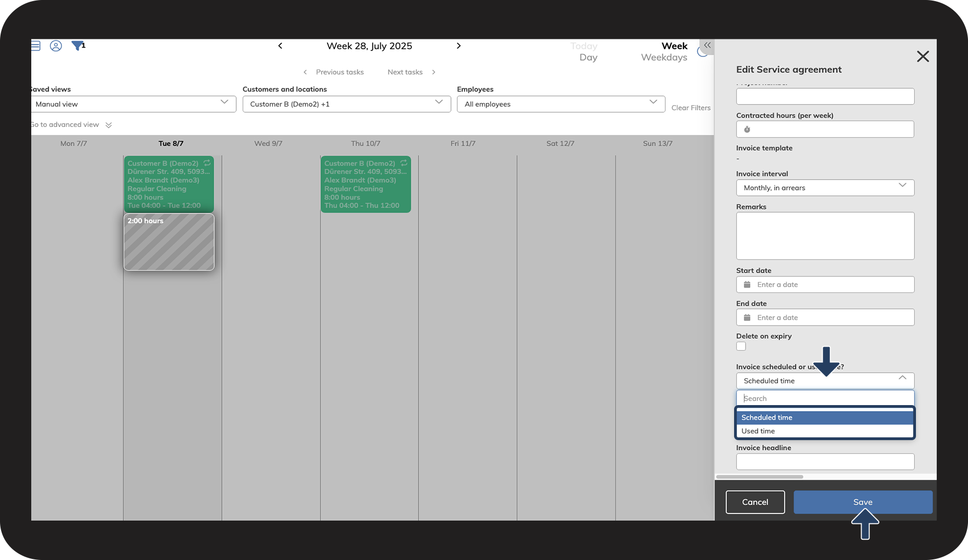Expand the Customers and locations dropdown

[347, 104]
